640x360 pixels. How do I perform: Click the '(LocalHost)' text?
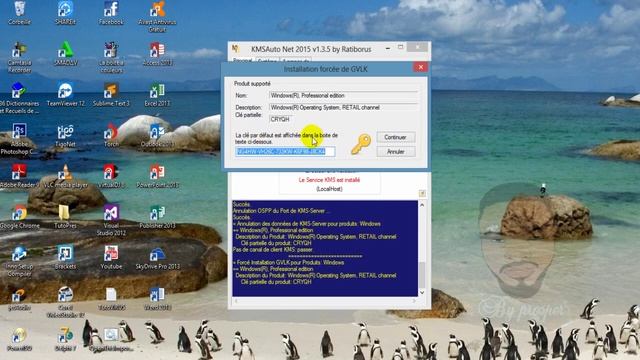329,189
